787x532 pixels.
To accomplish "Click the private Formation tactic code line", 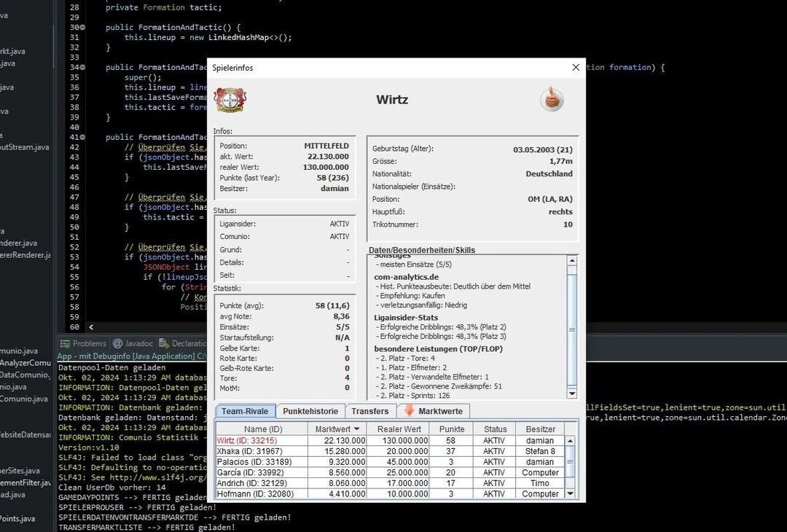I will point(164,7).
